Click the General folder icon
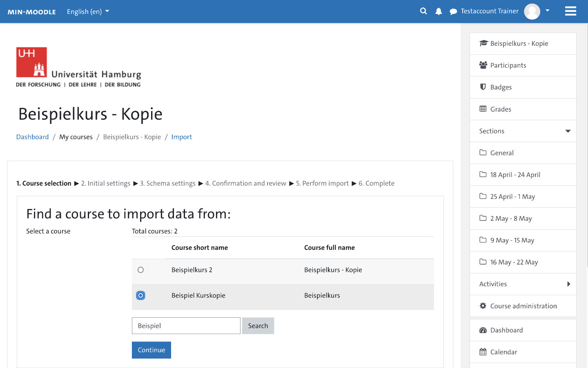 483,153
